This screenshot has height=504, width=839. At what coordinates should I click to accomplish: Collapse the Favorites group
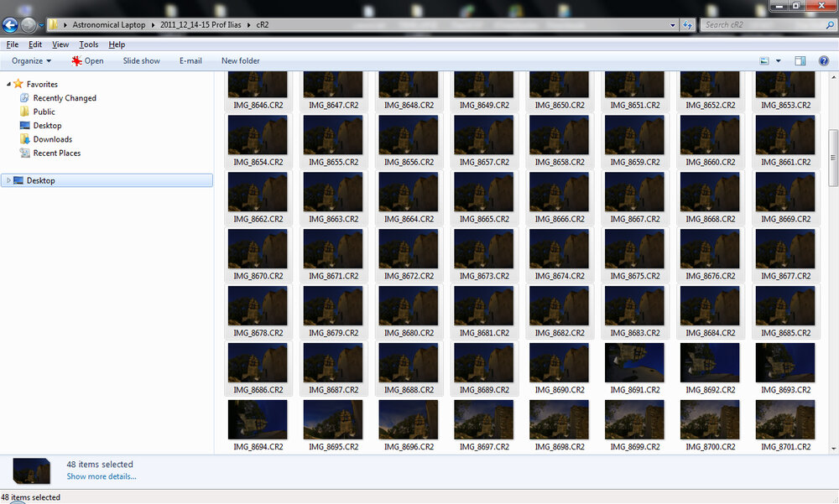pyautogui.click(x=8, y=85)
